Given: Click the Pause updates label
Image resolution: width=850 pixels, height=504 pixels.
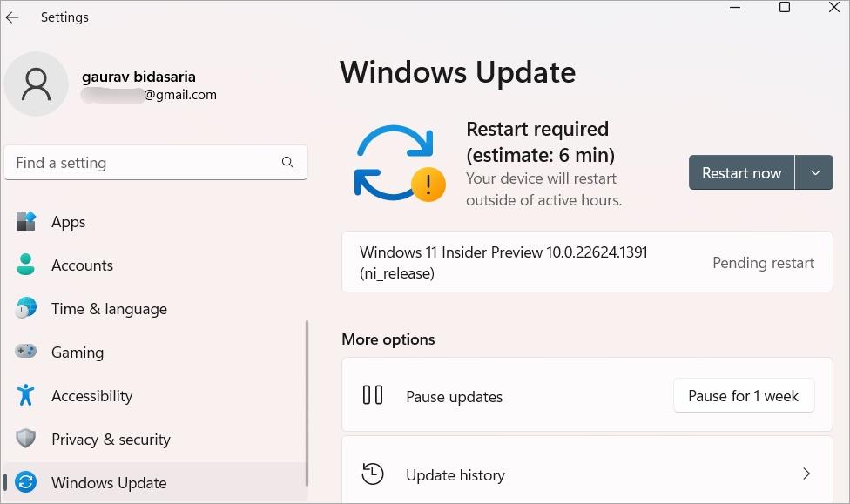Looking at the screenshot, I should tap(455, 397).
